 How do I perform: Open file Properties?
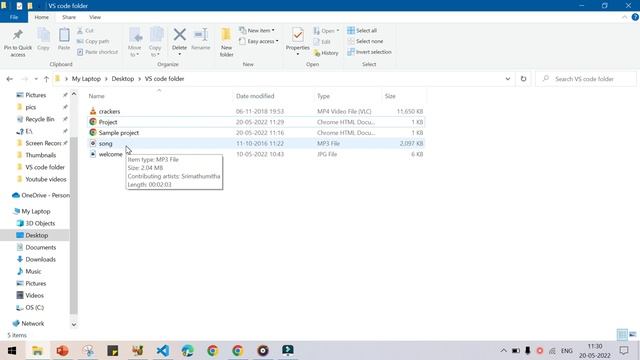pyautogui.click(x=298, y=41)
